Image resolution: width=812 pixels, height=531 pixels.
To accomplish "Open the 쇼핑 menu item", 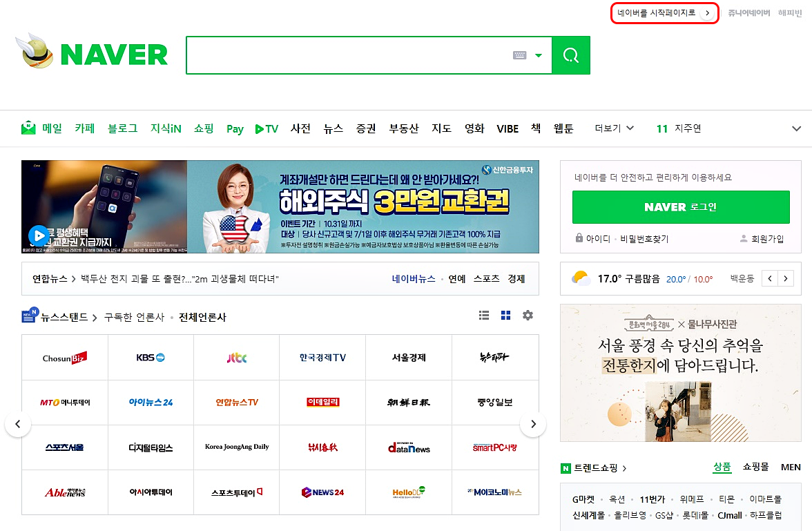I will click(204, 128).
